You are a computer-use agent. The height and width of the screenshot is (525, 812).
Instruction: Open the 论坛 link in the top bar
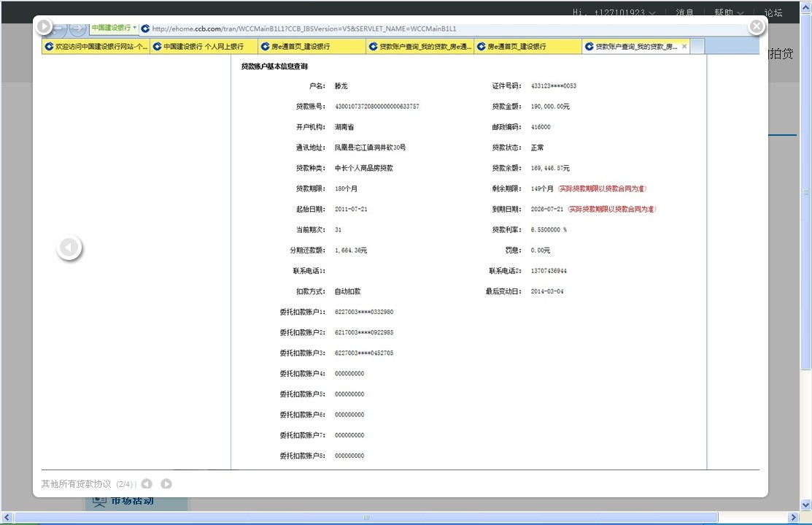click(773, 12)
